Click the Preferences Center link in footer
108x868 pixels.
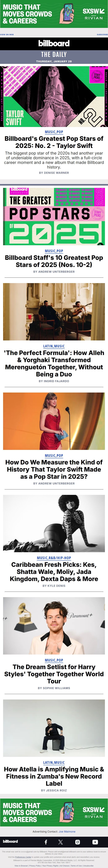point(23,857)
